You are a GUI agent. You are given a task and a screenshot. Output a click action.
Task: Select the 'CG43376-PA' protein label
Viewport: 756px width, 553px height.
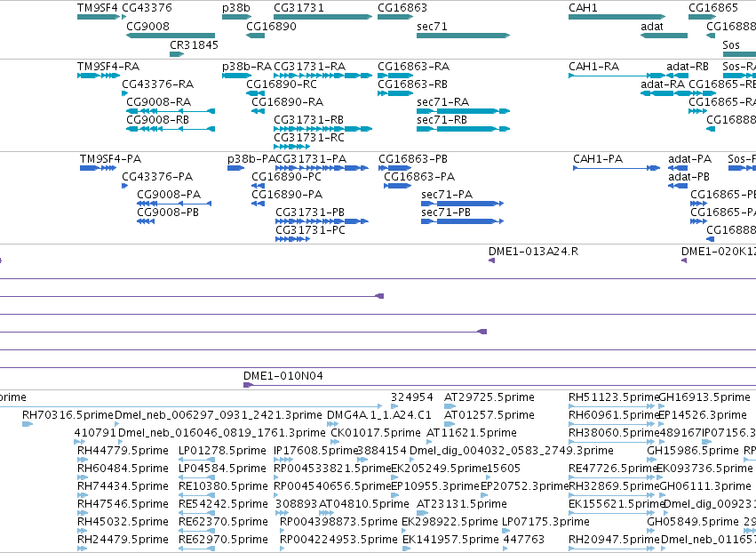click(x=157, y=177)
